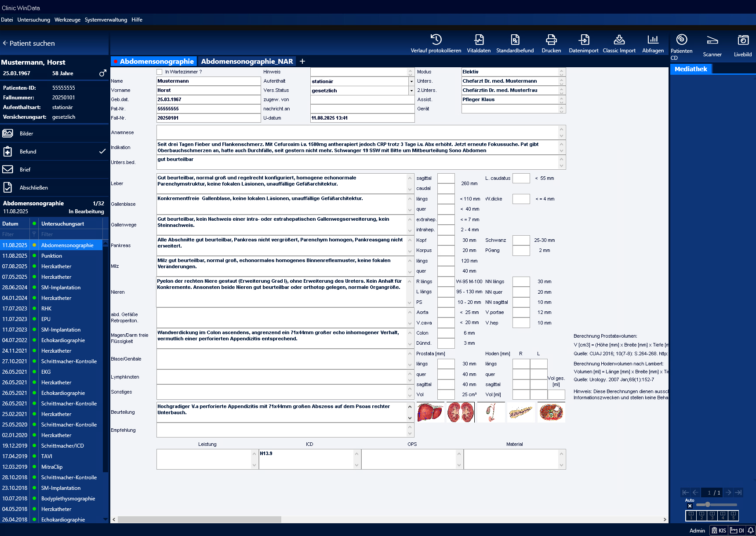Image resolution: width=756 pixels, height=536 pixels.
Task: Open Classic Import tool
Action: pos(619,44)
